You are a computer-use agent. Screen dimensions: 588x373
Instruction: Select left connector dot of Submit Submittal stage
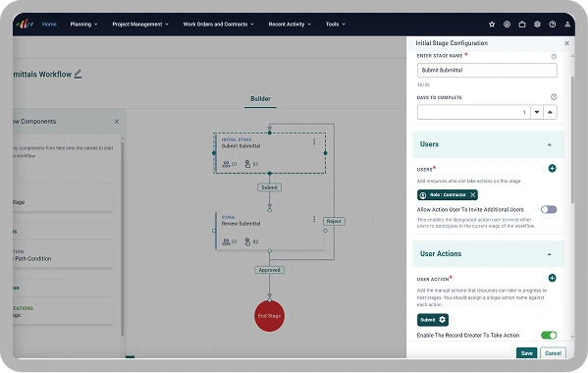point(214,153)
